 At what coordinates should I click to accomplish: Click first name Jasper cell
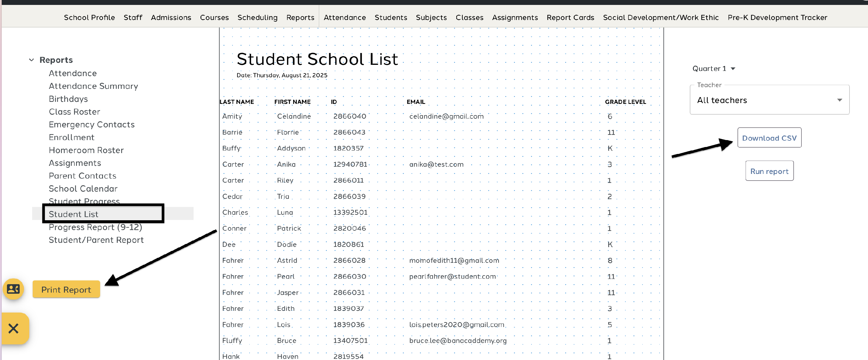(x=287, y=292)
